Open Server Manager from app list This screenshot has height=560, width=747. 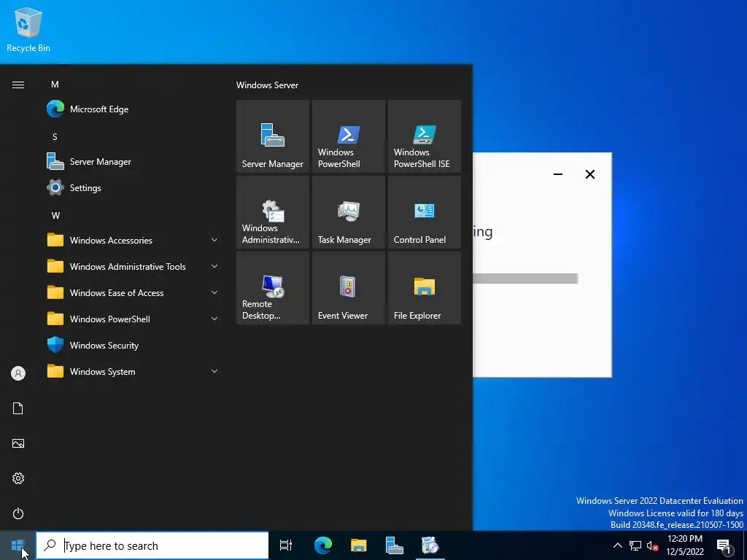coord(133,161)
